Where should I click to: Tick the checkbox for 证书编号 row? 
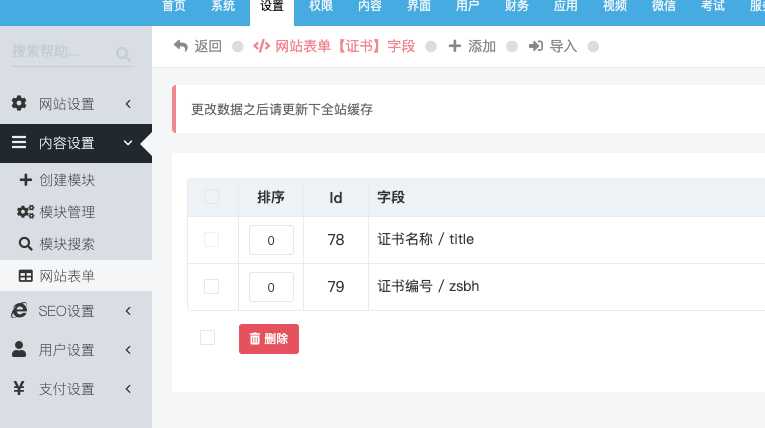[211, 286]
